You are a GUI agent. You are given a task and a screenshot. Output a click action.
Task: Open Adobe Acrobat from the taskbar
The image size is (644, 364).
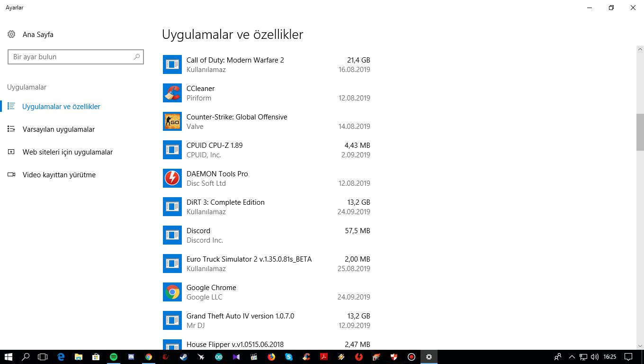324,357
